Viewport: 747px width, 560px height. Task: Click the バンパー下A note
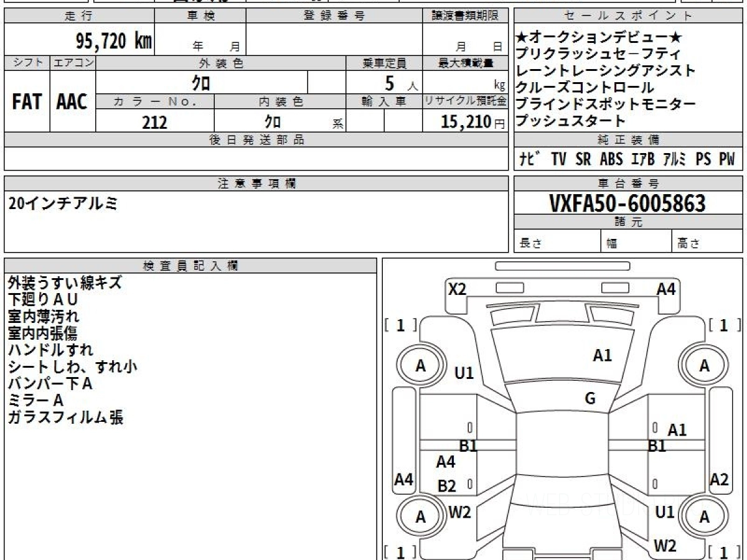[50, 384]
